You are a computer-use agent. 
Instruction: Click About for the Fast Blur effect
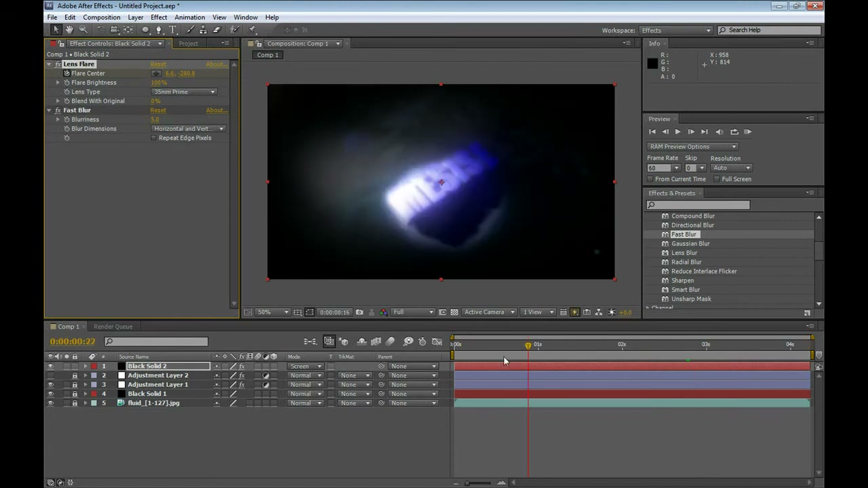point(216,110)
